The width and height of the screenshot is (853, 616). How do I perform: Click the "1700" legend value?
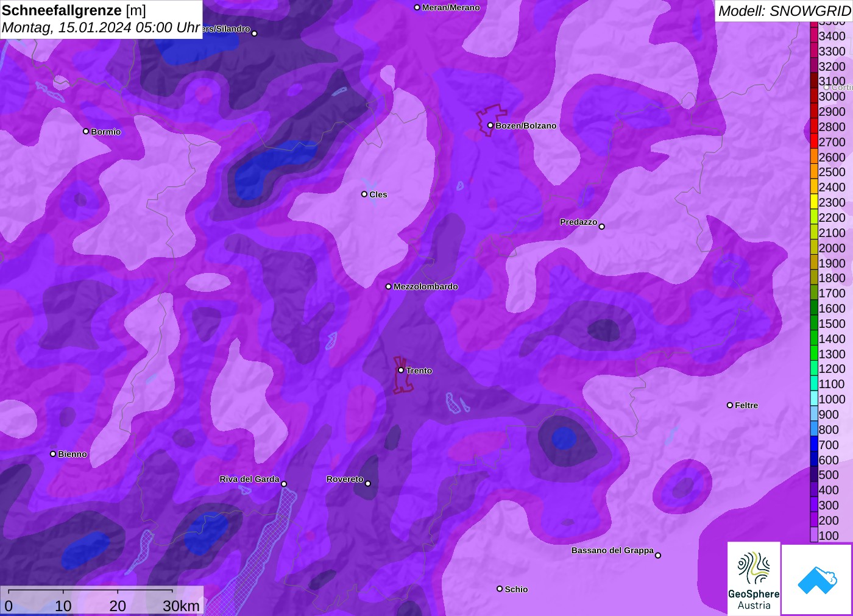pos(832,293)
